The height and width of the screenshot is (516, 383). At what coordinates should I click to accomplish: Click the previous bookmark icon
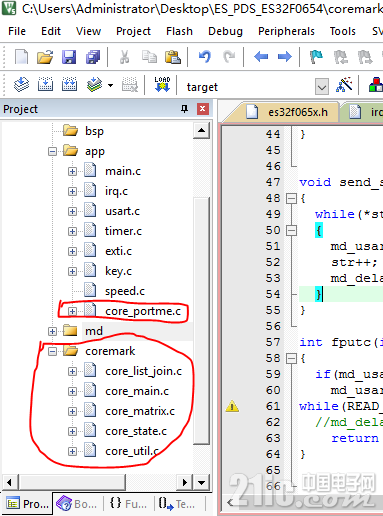341,57
